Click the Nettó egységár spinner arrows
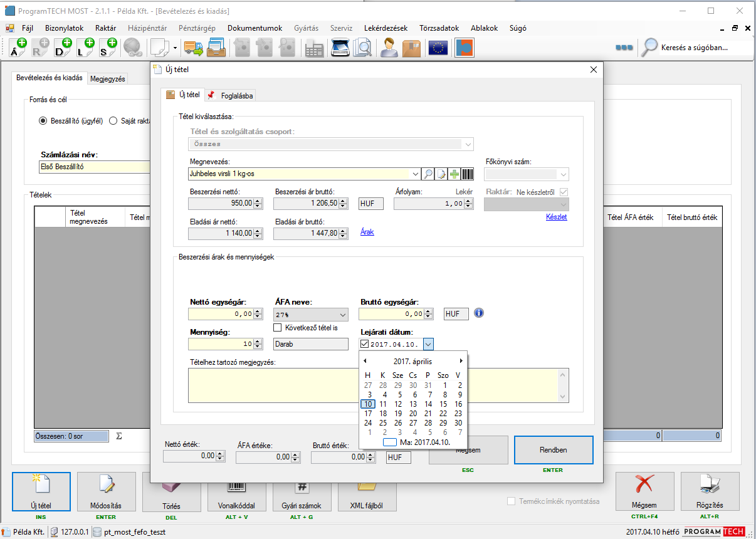756x539 pixels. [x=258, y=314]
